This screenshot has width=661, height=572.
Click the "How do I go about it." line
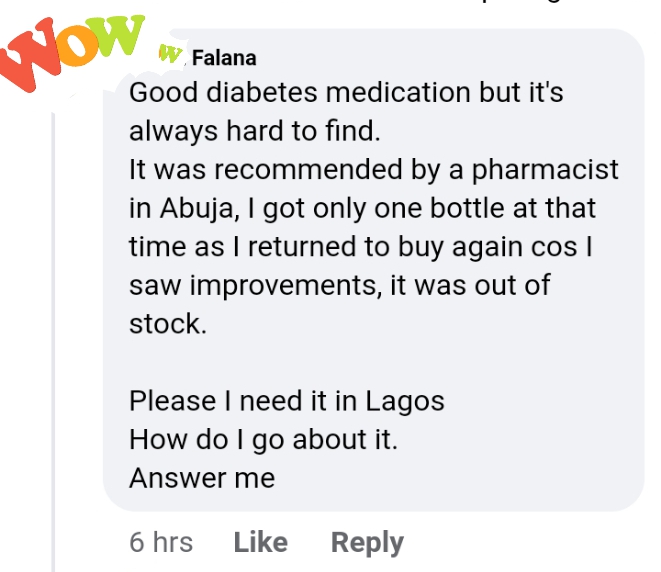coord(263,440)
